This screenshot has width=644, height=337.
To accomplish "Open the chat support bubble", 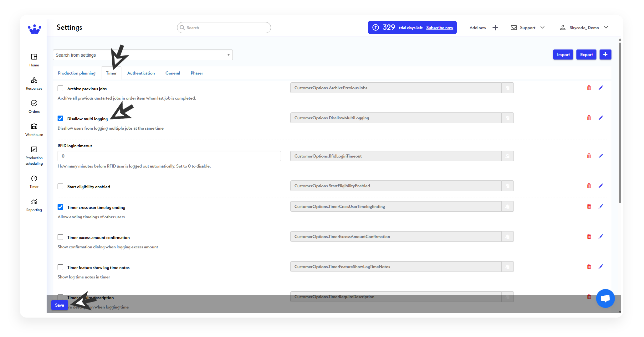I will click(x=606, y=298).
